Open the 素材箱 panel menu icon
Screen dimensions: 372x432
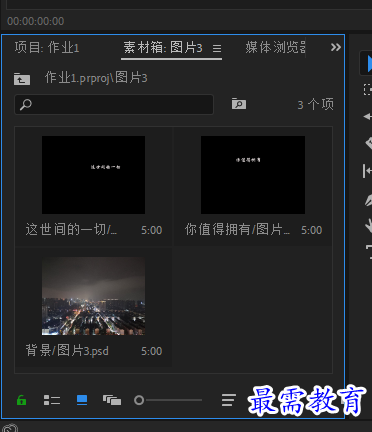tap(217, 49)
